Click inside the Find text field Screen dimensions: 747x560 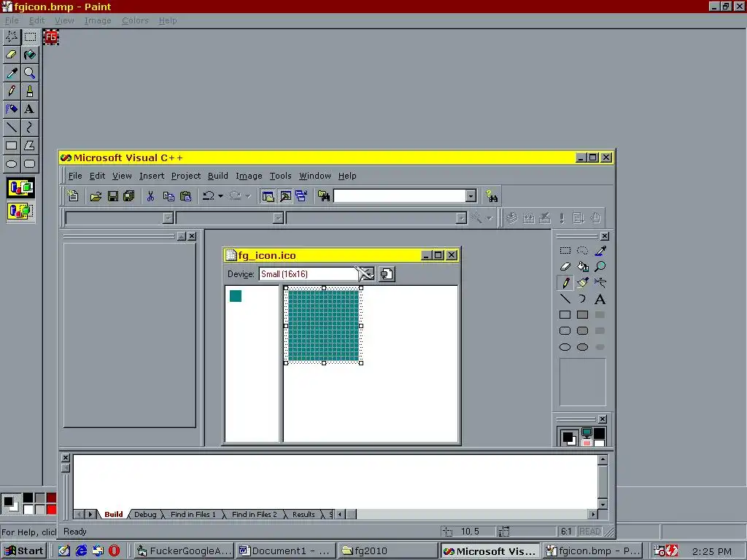coord(400,195)
